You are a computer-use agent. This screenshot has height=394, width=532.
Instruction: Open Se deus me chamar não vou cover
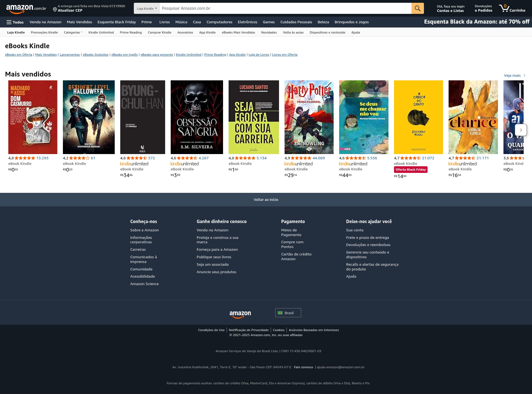click(x=364, y=117)
